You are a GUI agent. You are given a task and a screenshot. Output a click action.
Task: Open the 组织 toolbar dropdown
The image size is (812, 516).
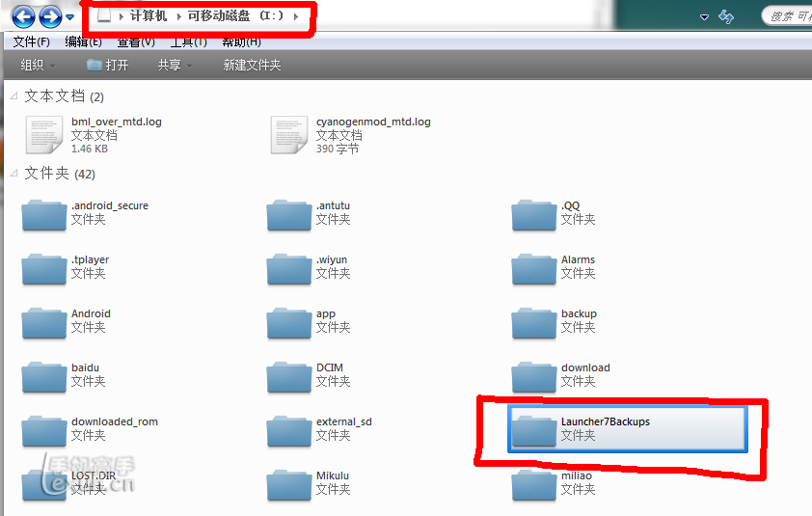(x=38, y=65)
